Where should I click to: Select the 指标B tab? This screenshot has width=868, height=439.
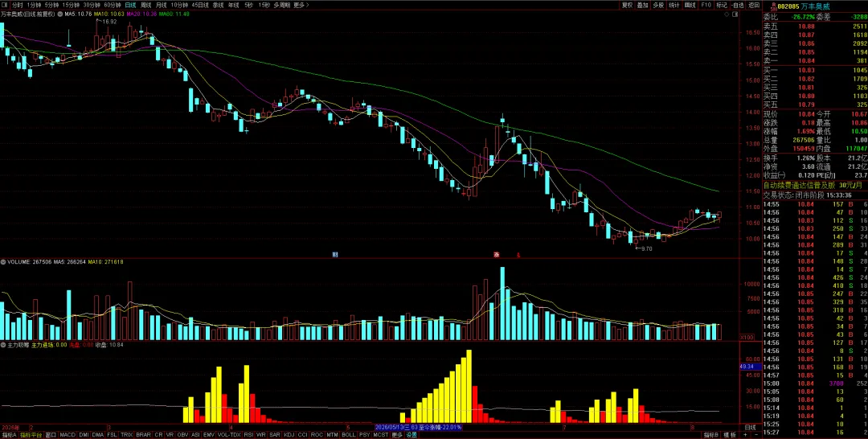click(x=711, y=435)
